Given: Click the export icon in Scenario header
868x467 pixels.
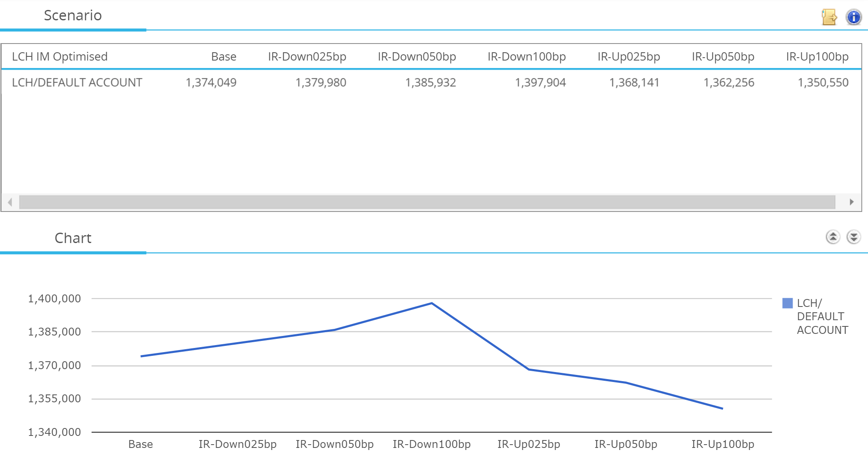Looking at the screenshot, I should (x=829, y=17).
